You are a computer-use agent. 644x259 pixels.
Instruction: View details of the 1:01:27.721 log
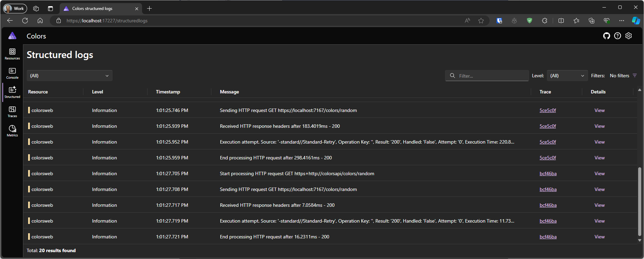(599, 237)
